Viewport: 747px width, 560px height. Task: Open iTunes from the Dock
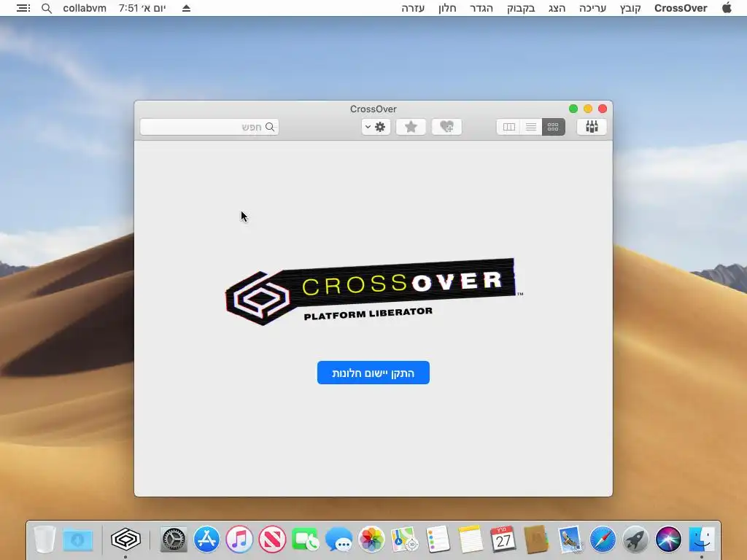pyautogui.click(x=239, y=540)
